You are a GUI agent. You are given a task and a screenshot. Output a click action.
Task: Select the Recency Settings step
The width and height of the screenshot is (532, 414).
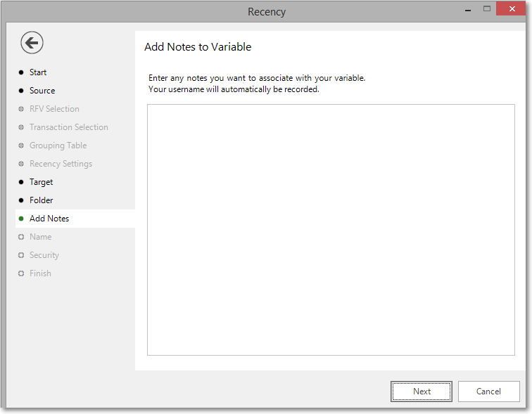point(61,164)
